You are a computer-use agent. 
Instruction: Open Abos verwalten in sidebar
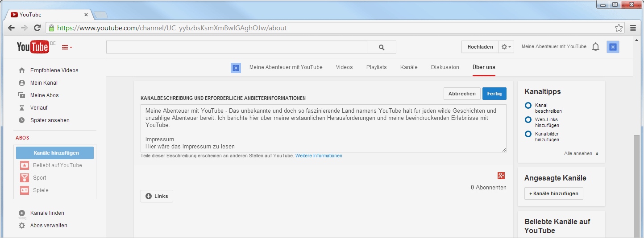click(48, 226)
